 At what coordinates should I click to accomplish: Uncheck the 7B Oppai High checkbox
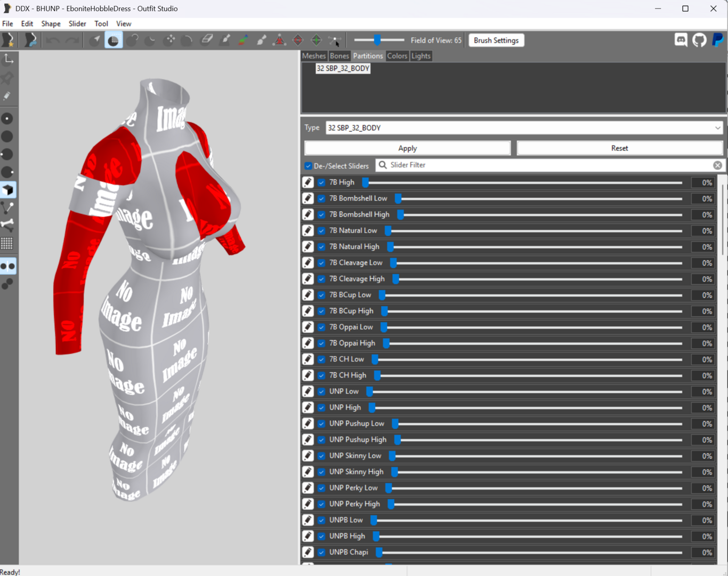click(321, 343)
